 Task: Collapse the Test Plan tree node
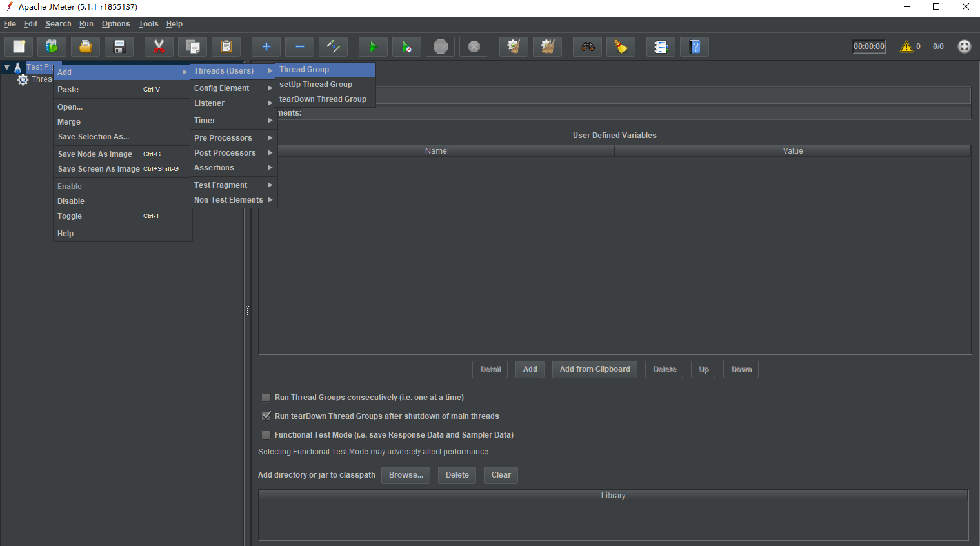tap(6, 67)
